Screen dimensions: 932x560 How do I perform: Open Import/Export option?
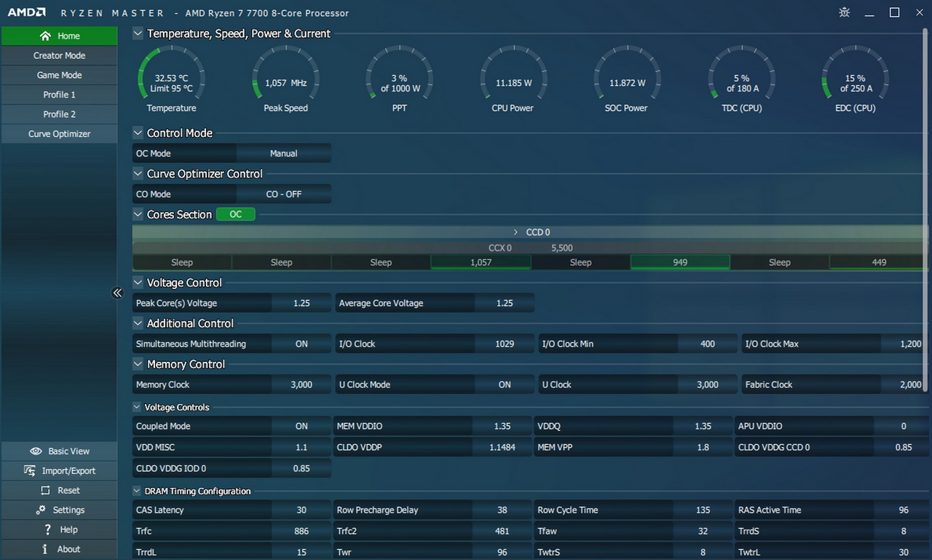(x=59, y=471)
